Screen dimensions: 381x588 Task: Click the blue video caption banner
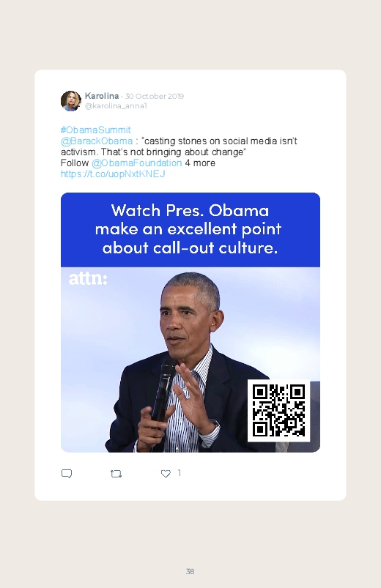190,230
